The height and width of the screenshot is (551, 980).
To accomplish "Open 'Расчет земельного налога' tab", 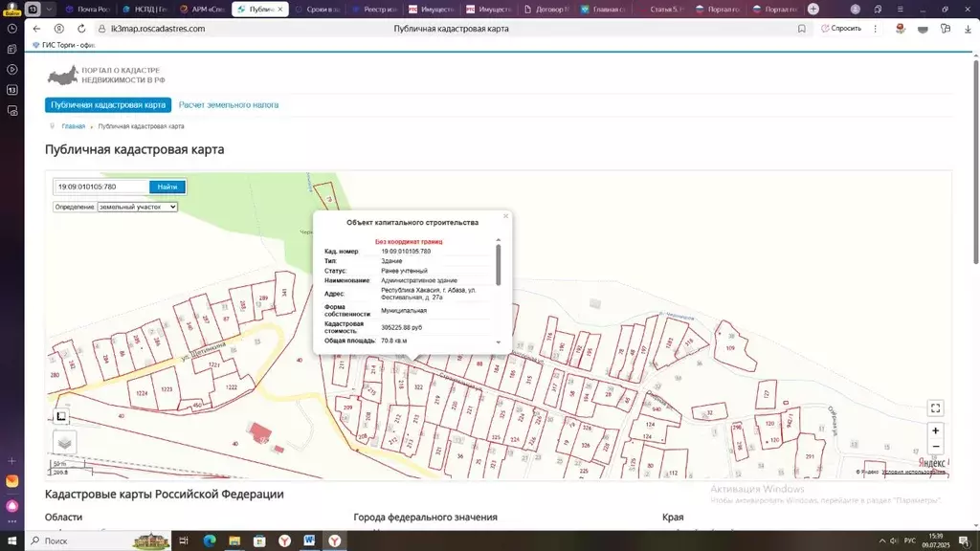I will [x=229, y=105].
